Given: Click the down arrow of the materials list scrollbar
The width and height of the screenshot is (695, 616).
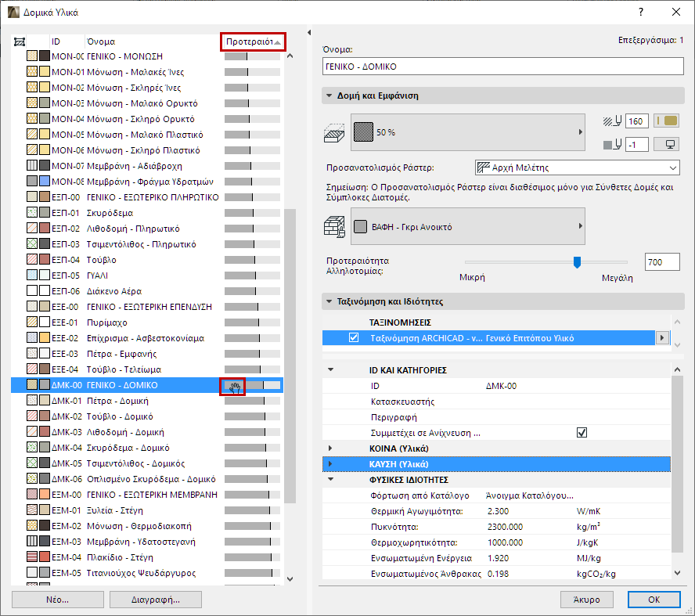Looking at the screenshot, I should click(x=290, y=578).
